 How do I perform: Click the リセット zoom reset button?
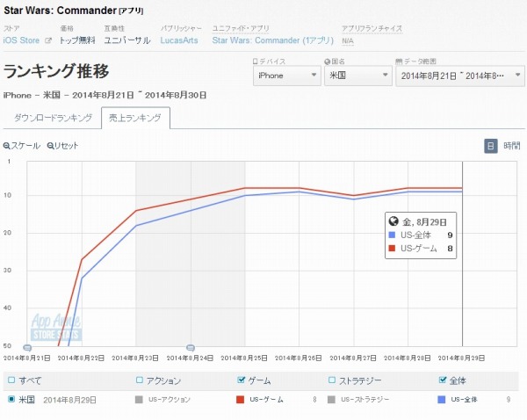62,146
